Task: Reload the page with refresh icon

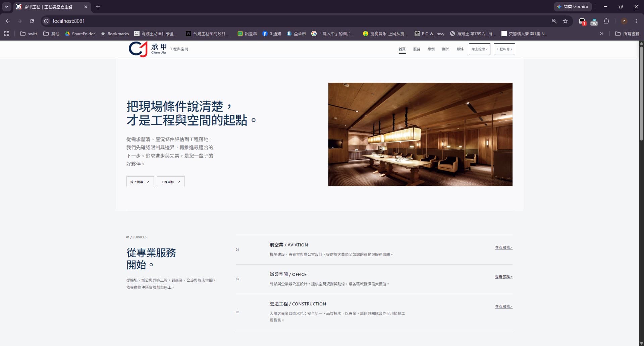Action: coord(32,21)
